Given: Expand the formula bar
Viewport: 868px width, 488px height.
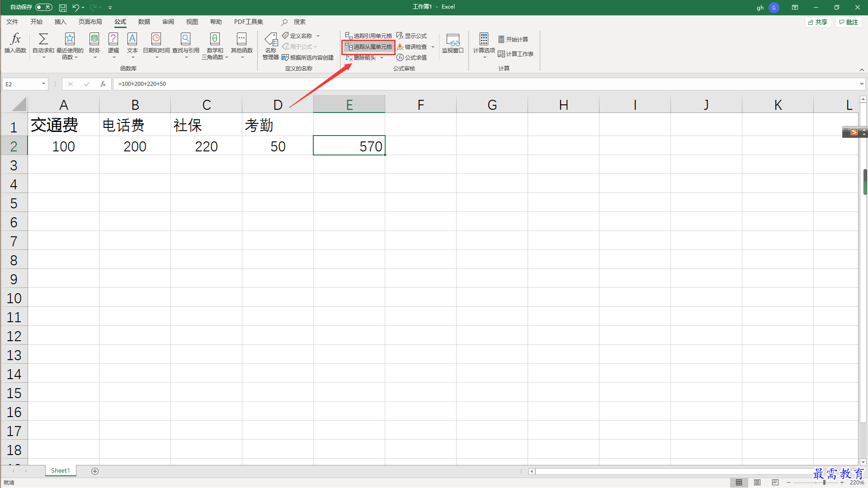Looking at the screenshot, I should [x=862, y=84].
